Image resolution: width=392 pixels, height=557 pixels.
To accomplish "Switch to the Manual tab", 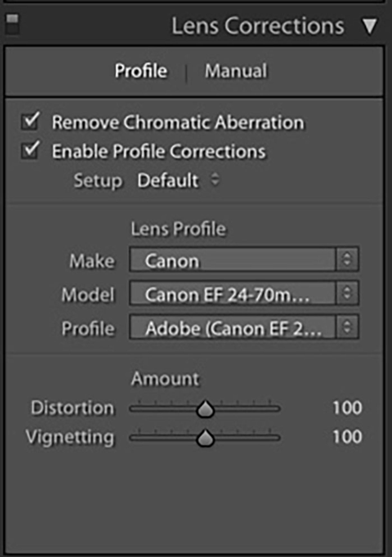I will (x=236, y=71).
